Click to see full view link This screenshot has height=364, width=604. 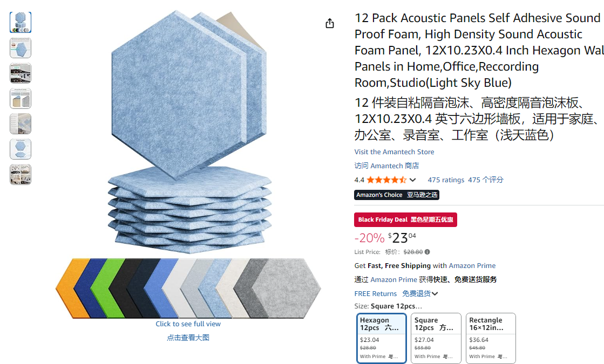pyautogui.click(x=188, y=324)
